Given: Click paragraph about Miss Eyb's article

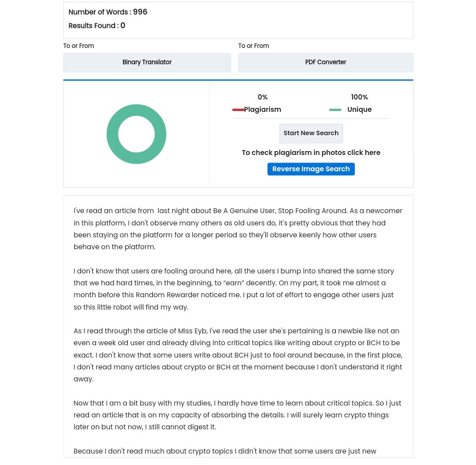Looking at the screenshot, I should [238, 355].
